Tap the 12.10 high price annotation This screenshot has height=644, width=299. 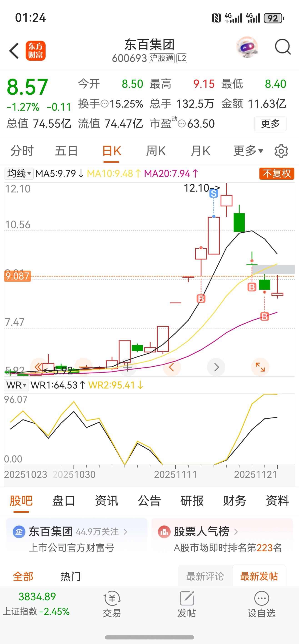coord(202,188)
